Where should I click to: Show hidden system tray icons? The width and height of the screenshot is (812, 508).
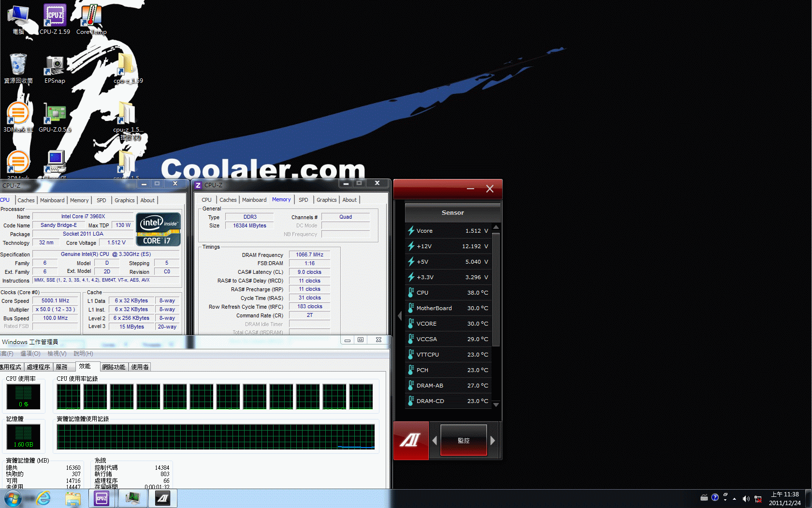(x=734, y=499)
